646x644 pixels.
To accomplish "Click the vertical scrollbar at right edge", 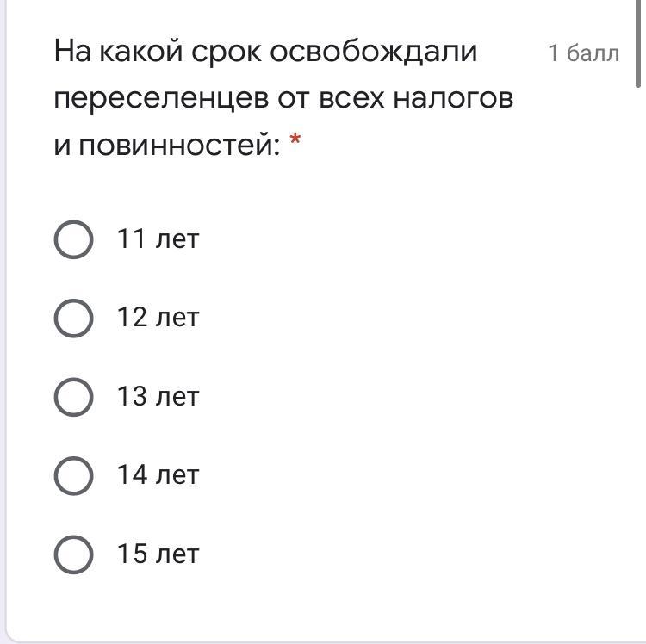I will tap(638, 43).
